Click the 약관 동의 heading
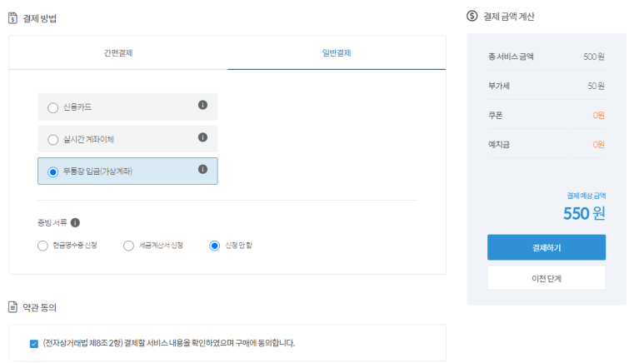 click(x=39, y=307)
